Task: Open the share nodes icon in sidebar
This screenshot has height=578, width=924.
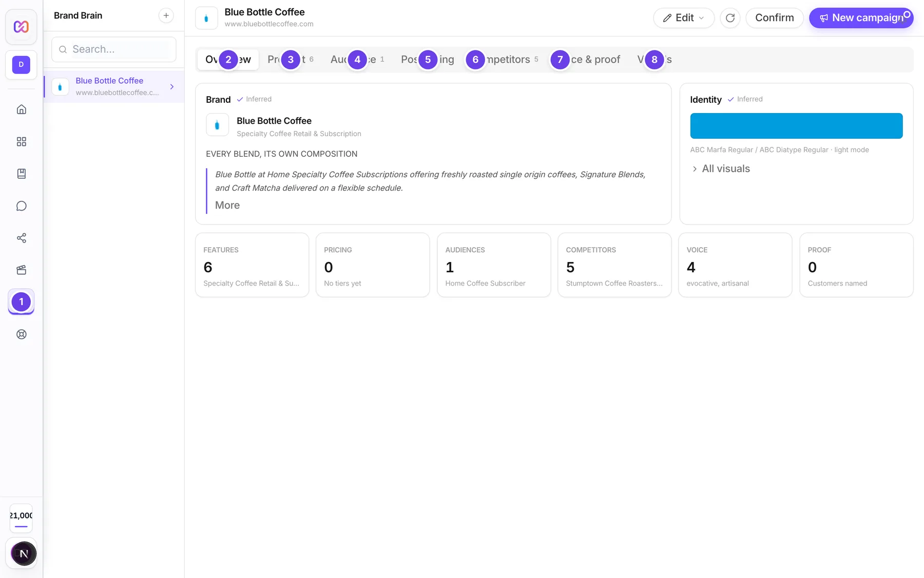Action: pos(21,238)
